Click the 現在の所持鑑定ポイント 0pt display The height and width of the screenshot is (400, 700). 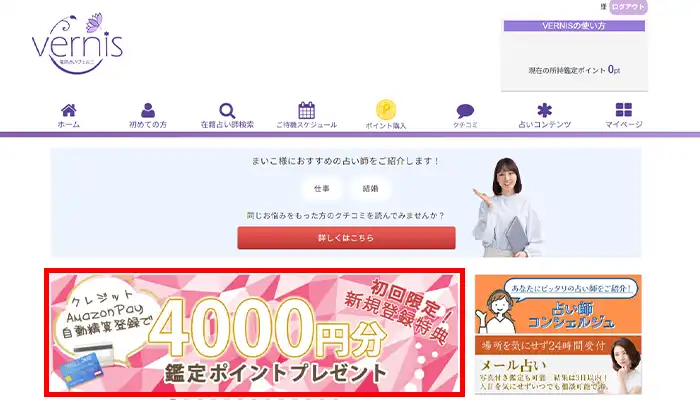pyautogui.click(x=574, y=70)
